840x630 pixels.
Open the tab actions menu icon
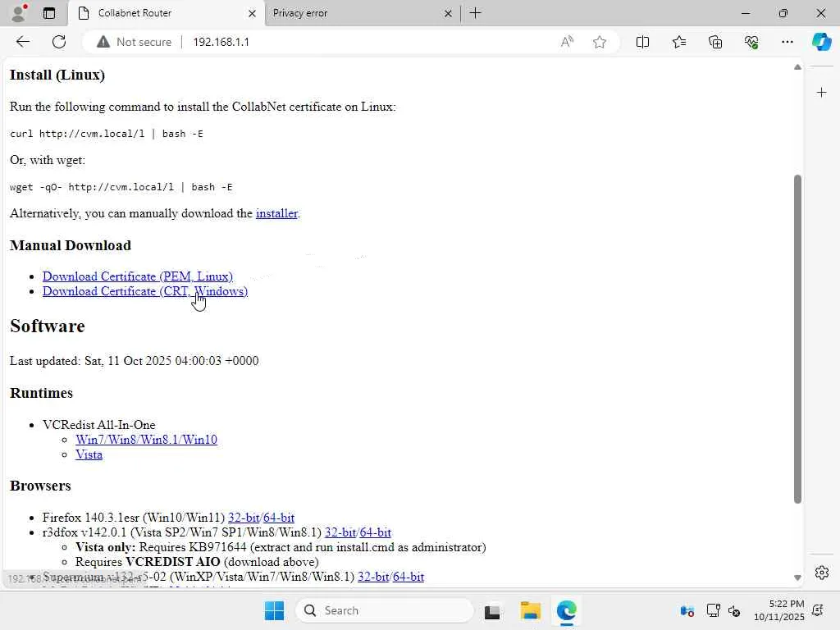click(x=48, y=13)
